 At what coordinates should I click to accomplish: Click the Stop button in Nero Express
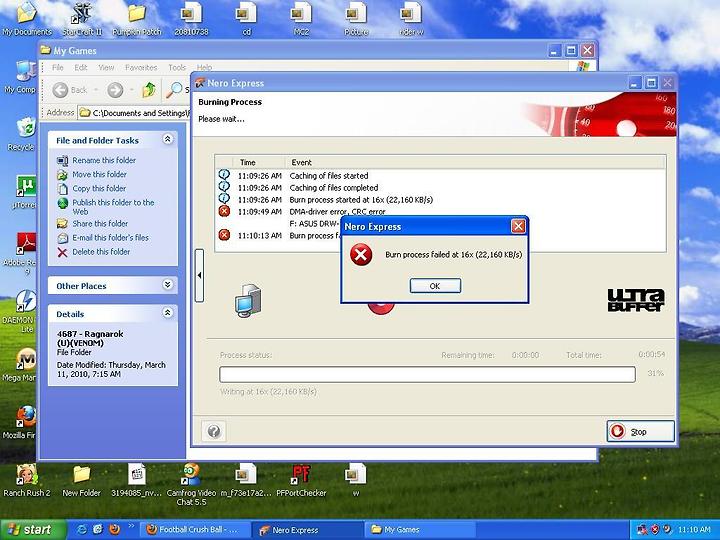tap(640, 432)
